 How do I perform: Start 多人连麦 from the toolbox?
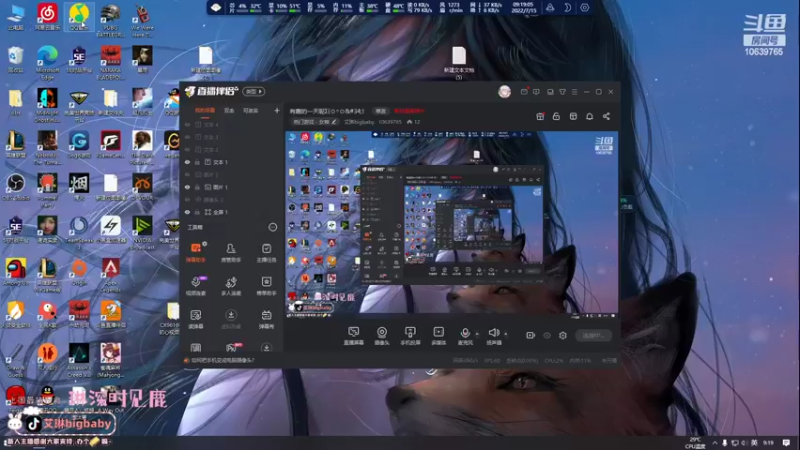(x=231, y=286)
